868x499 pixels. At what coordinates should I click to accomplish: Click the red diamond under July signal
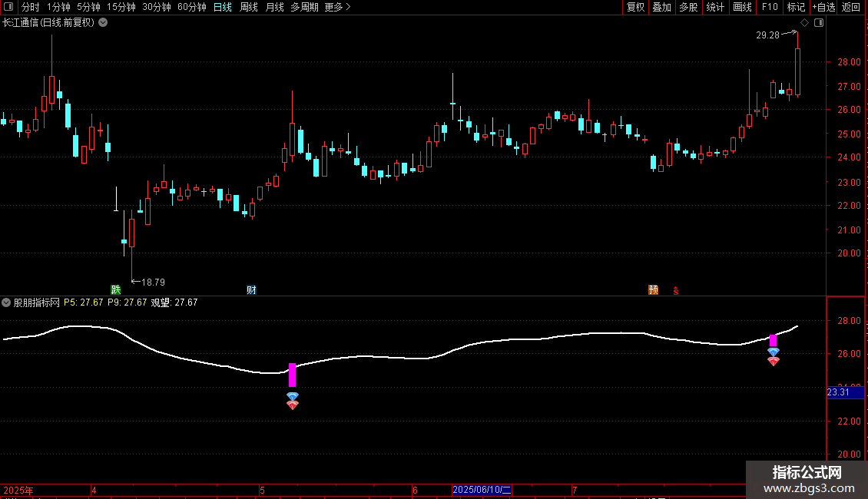[774, 361]
